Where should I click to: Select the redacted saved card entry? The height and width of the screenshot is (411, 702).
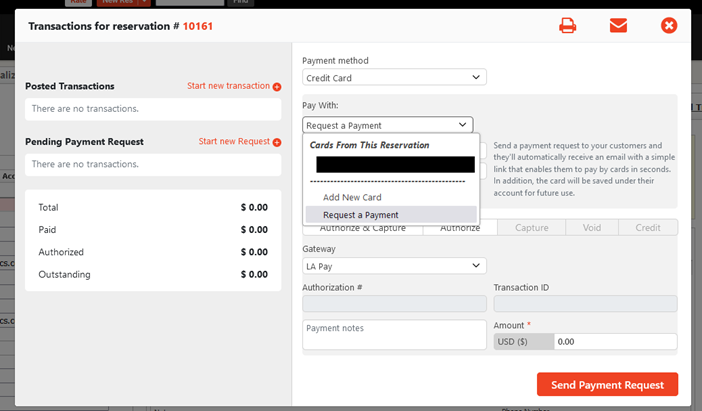(394, 164)
